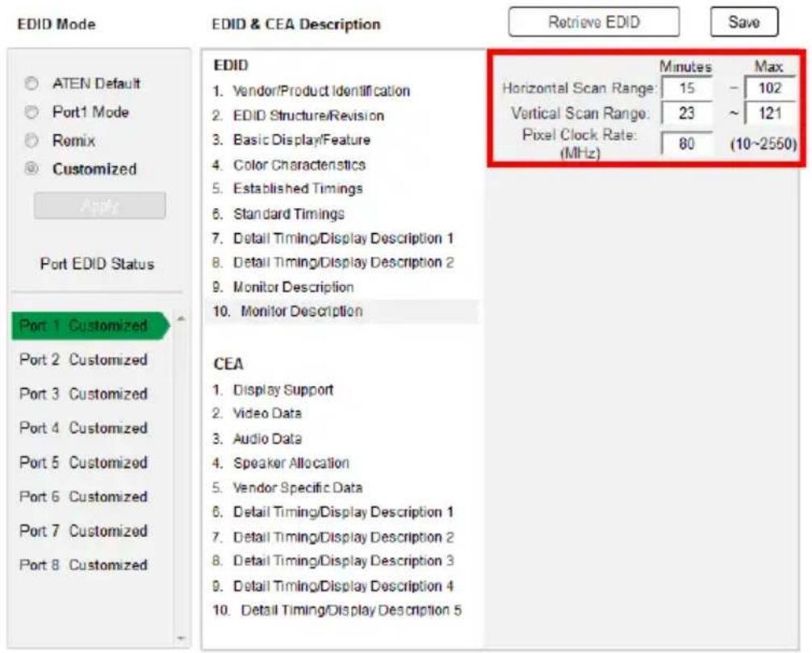Open Established Timings item
Image resolution: width=812 pixels, height=653 pixels.
[287, 189]
